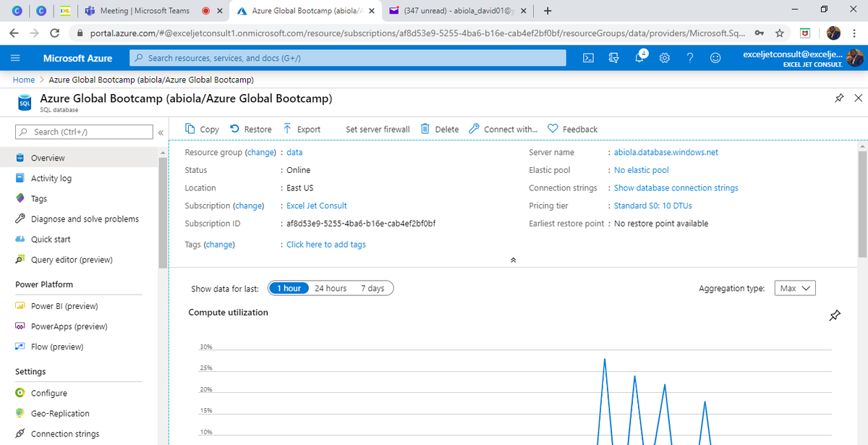The image size is (868, 445).
Task: Open the Directory and subscription filter icon
Action: pos(614,58)
